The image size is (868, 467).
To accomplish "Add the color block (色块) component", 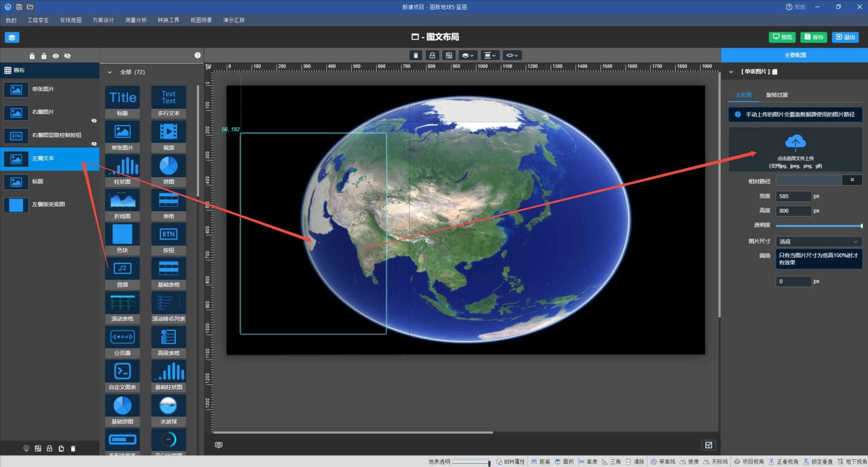I will click(x=122, y=239).
